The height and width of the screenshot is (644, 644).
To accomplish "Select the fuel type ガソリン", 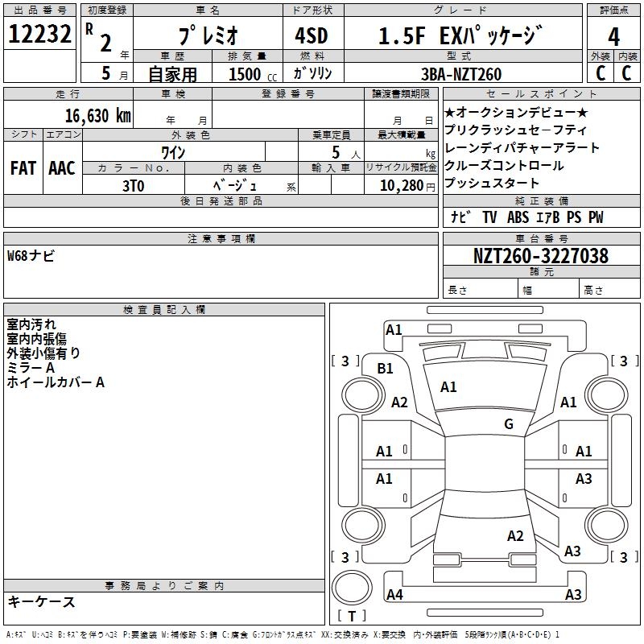I will coord(312,73).
